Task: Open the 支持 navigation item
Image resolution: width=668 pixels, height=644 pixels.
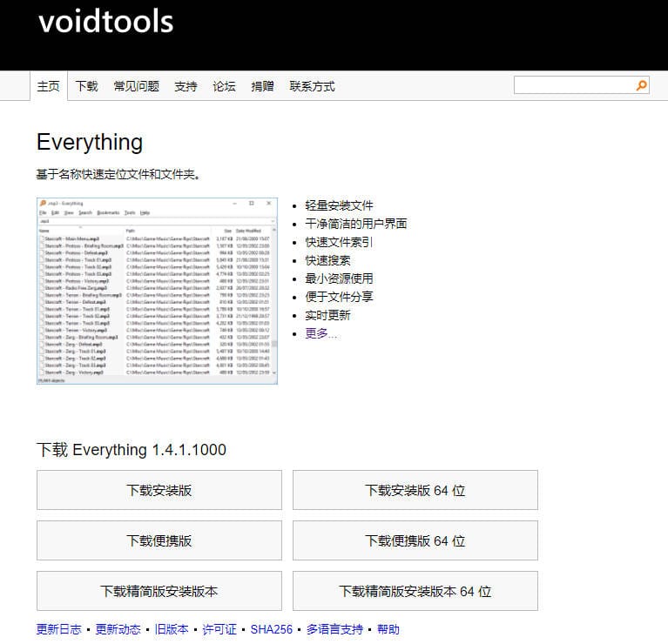Action: (x=186, y=86)
